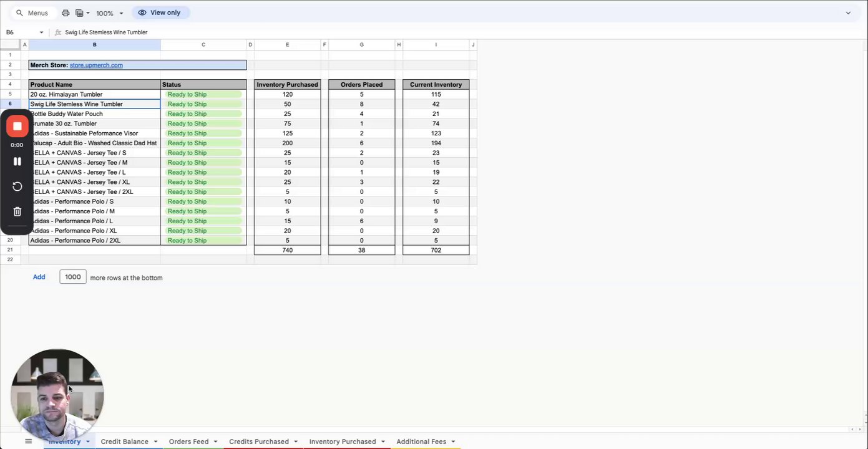The height and width of the screenshot is (449, 868).
Task: Restart the recording with circular arrow
Action: click(x=17, y=186)
